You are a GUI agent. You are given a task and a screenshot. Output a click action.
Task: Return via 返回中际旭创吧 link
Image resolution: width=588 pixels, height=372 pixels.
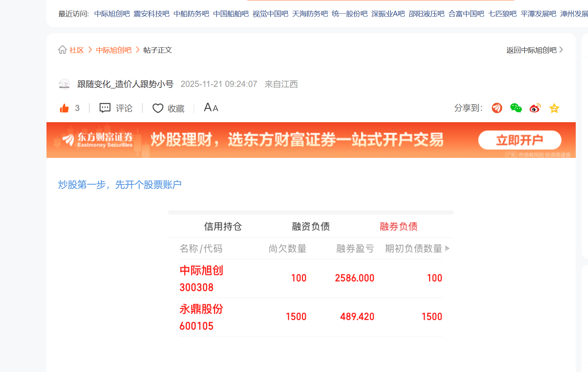(x=535, y=50)
